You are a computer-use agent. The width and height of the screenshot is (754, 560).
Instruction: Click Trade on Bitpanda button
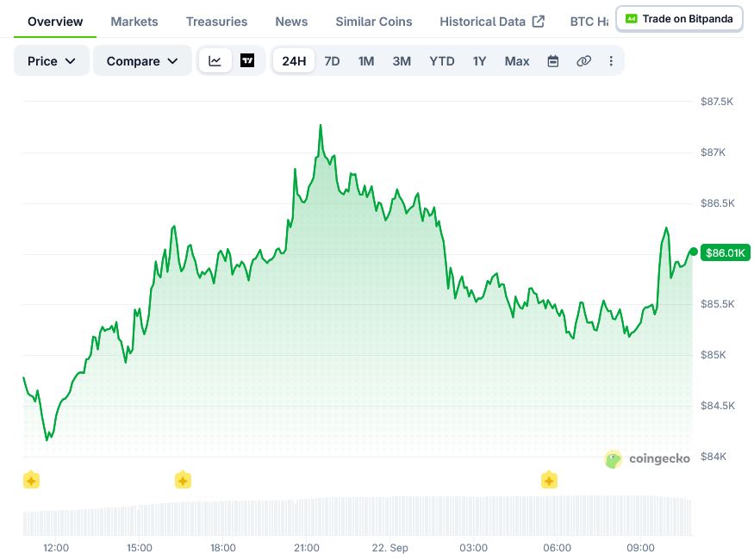[x=680, y=19]
